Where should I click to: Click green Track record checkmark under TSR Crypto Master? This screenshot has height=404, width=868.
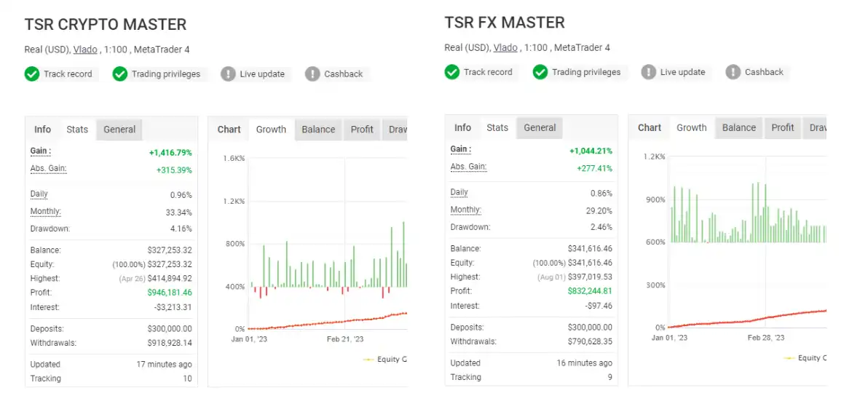click(32, 74)
